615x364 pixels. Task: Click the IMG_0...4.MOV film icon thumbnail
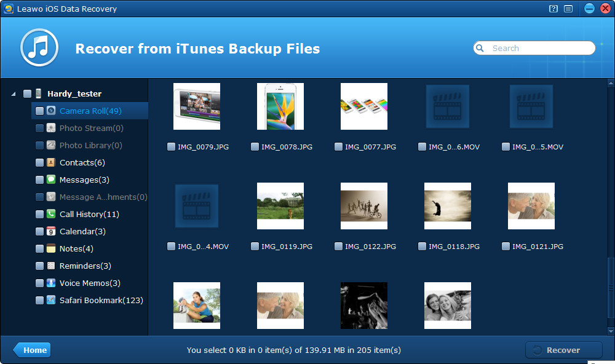coord(197,206)
